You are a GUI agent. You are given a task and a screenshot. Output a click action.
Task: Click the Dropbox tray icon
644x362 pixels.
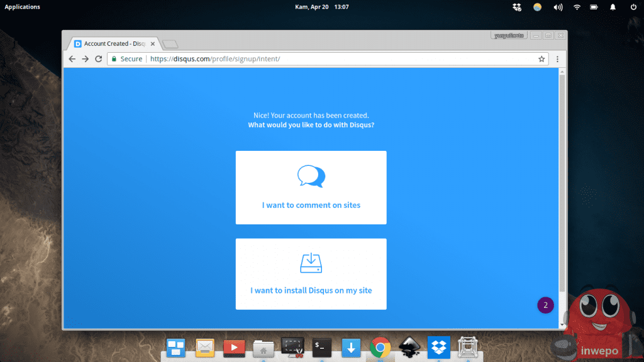tap(517, 7)
